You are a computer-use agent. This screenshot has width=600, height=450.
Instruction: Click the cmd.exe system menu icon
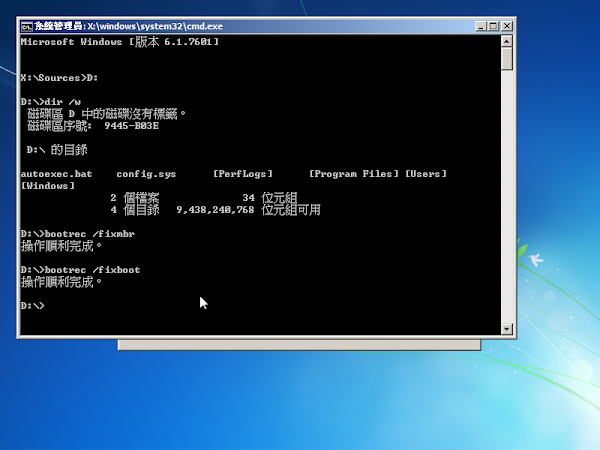click(27, 26)
